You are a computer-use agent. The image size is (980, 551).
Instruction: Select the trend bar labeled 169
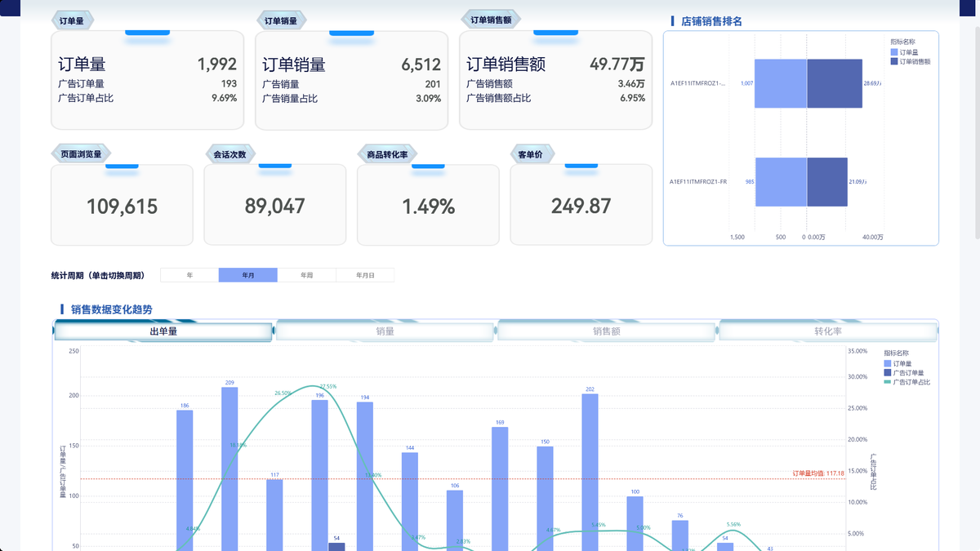pos(500,489)
